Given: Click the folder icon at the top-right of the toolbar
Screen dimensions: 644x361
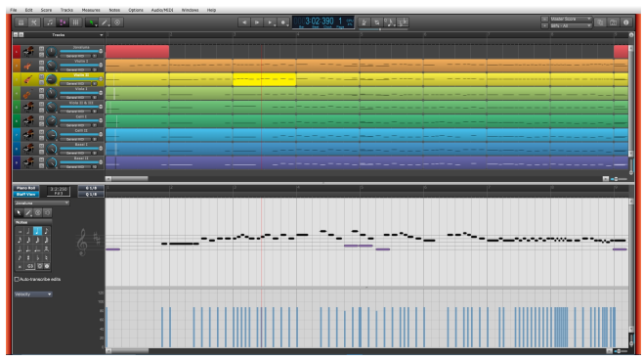Looking at the screenshot, I should coord(613,23).
